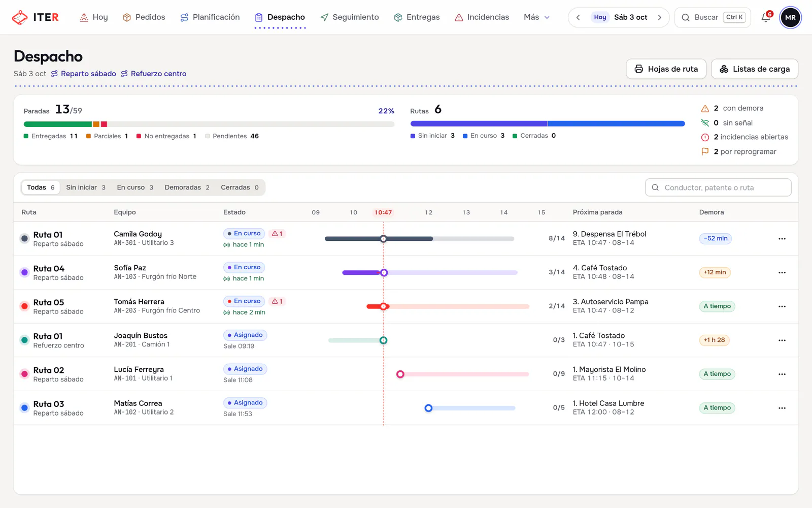Open the Pedidos navigation tab
The height and width of the screenshot is (508, 812).
144,17
